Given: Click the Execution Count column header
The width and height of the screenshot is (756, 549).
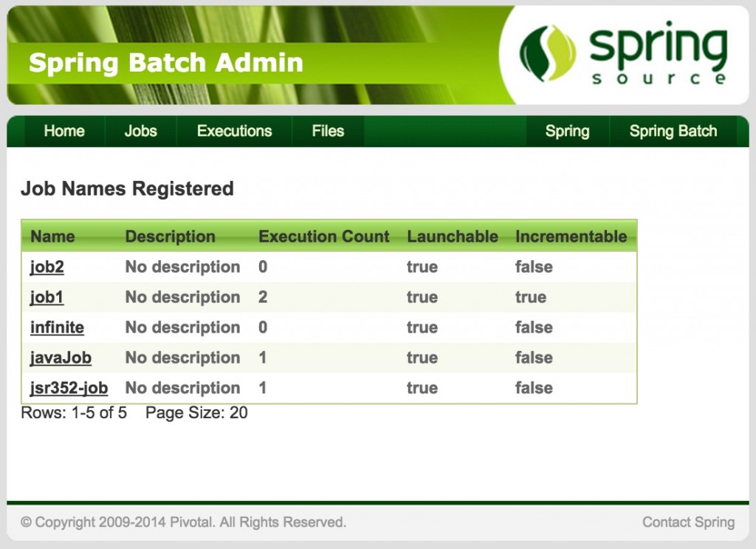Looking at the screenshot, I should click(323, 236).
